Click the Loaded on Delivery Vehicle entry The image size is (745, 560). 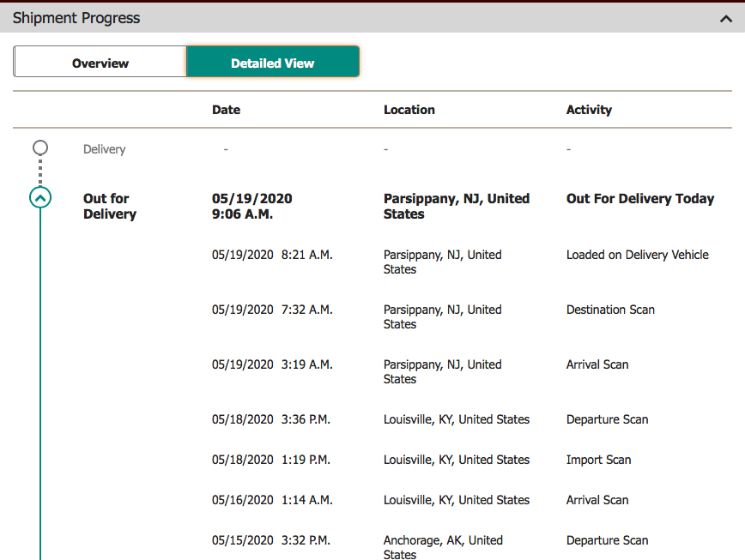click(638, 255)
